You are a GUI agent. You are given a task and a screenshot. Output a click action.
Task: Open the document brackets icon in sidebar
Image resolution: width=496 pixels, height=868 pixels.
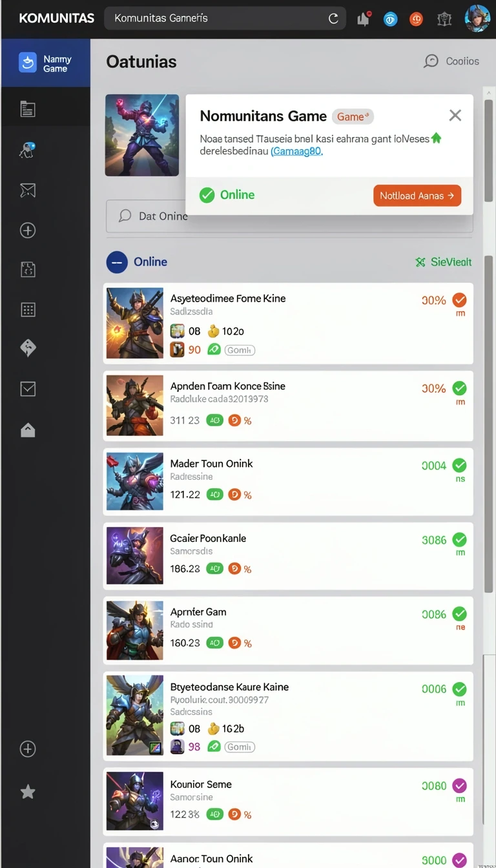pyautogui.click(x=28, y=269)
